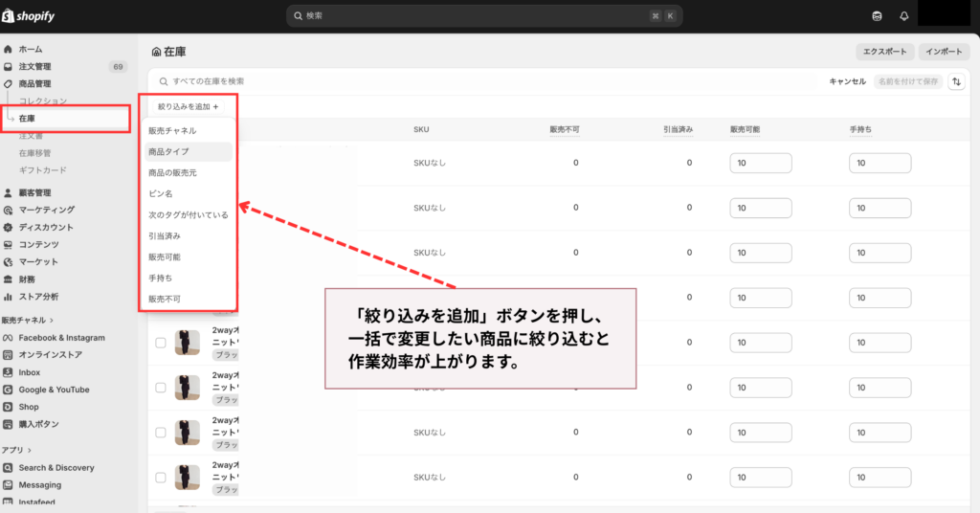
Task: Click the first row 販売可能 quantity field
Action: point(761,163)
